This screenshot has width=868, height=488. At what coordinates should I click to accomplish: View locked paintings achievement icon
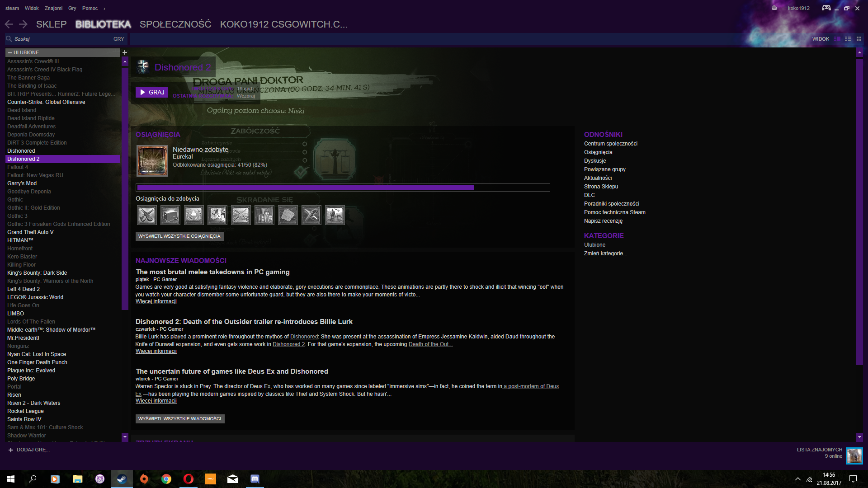(264, 215)
